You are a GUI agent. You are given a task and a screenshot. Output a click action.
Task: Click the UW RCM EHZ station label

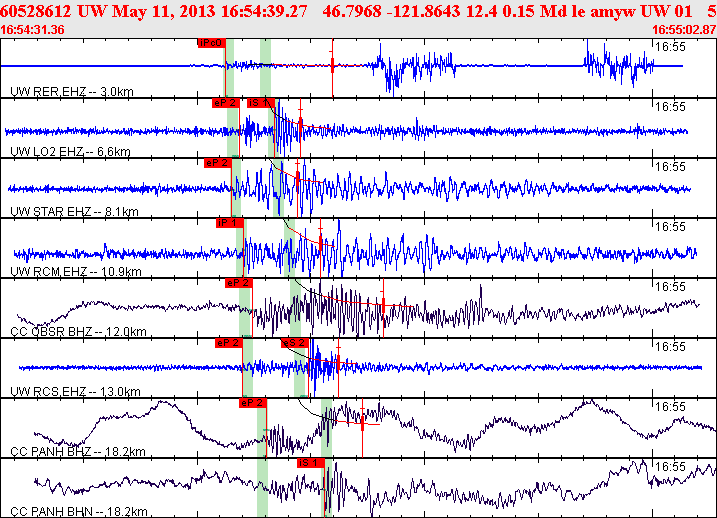click(74, 272)
